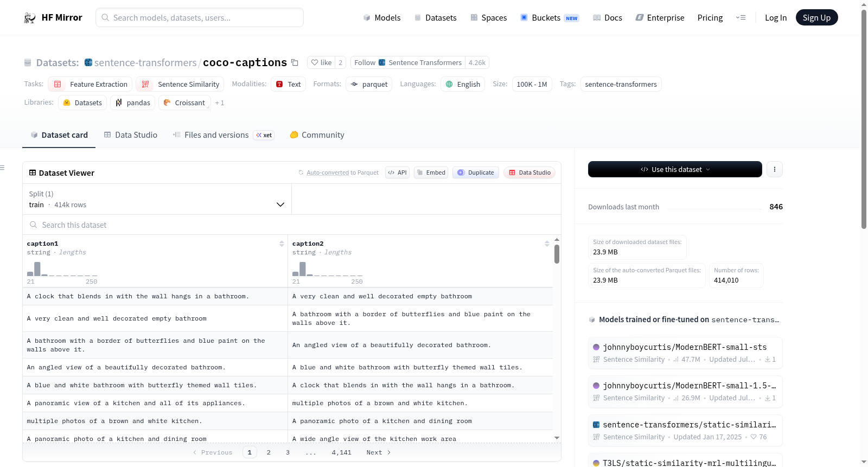Open the Enterprise menu item
Screen dimensions: 868x467
[660, 18]
